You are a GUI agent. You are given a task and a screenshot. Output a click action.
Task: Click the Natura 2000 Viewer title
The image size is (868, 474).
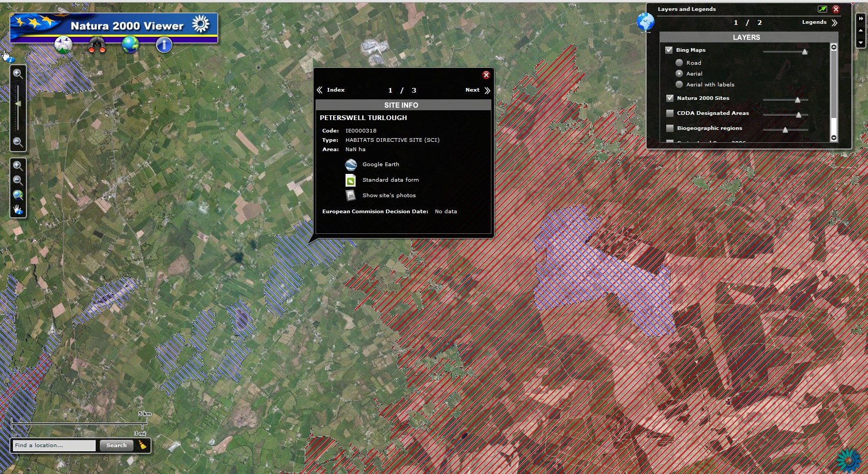pos(127,26)
